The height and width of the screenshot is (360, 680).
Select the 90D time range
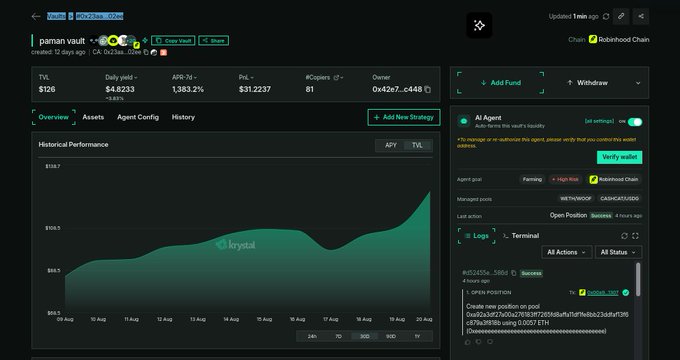tap(391, 336)
